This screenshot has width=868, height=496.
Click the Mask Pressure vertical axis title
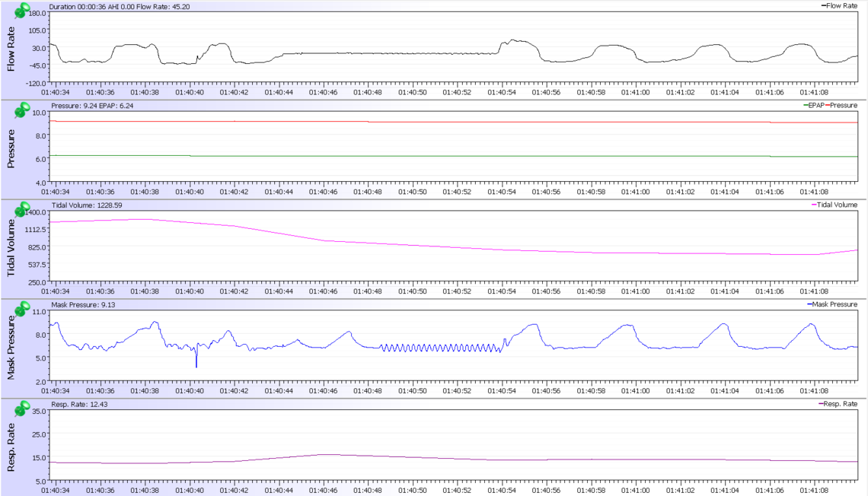click(11, 347)
